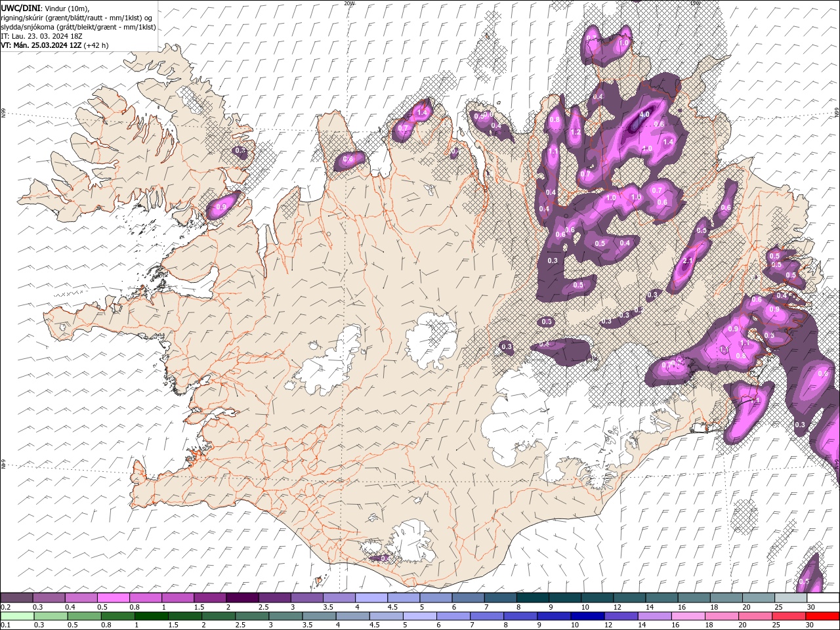The image size is (840, 630).
Task: Click the '(+42 h)' forecast offset text
Action: 96,45
